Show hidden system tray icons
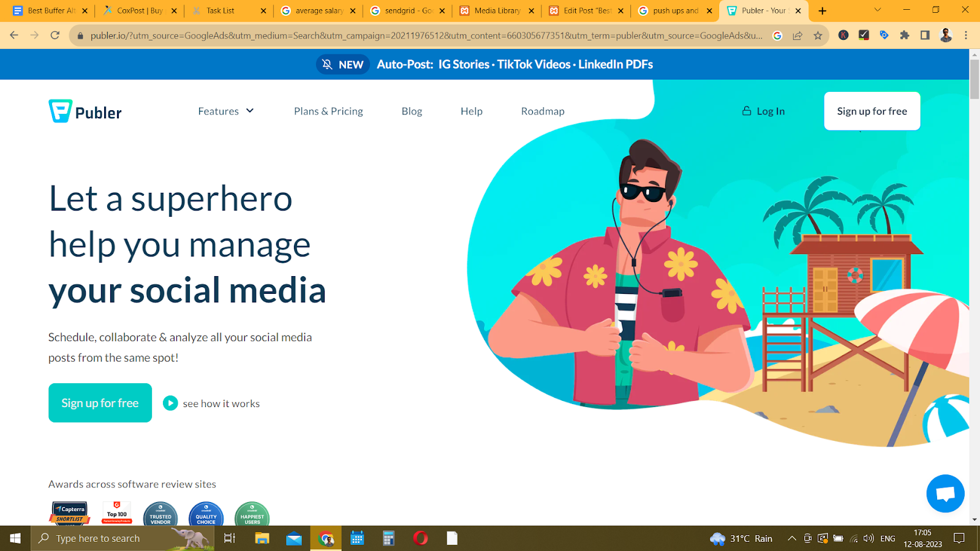 792,538
